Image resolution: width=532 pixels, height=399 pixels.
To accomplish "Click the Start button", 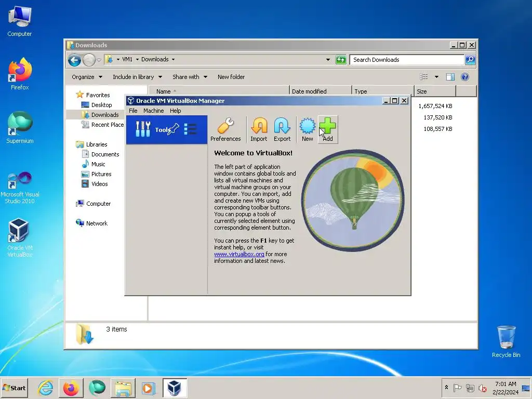I will 14,388.
